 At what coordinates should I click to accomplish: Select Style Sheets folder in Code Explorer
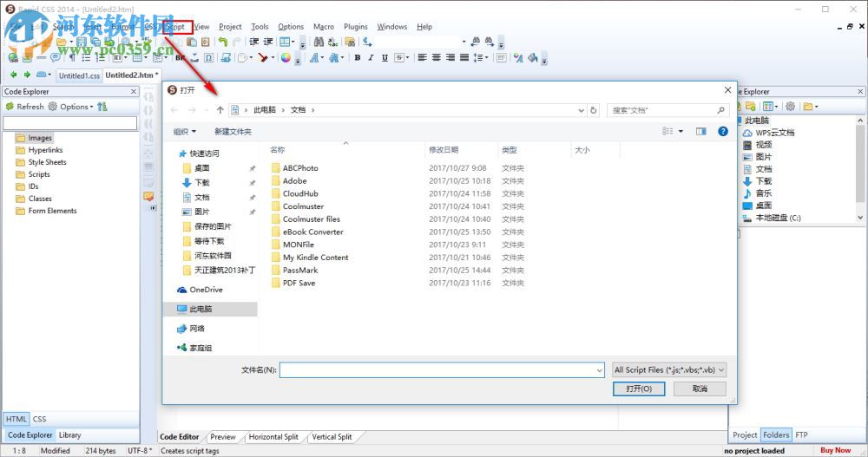pyautogui.click(x=41, y=162)
